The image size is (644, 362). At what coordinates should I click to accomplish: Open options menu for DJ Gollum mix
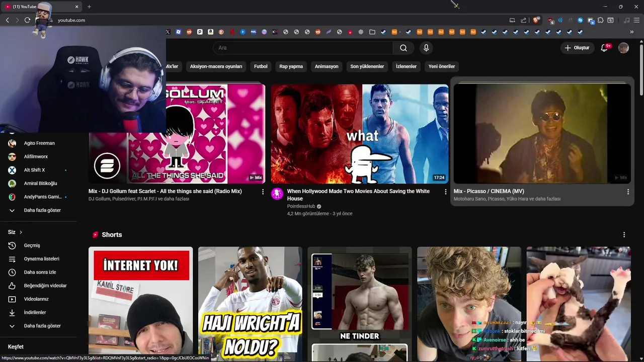(263, 192)
